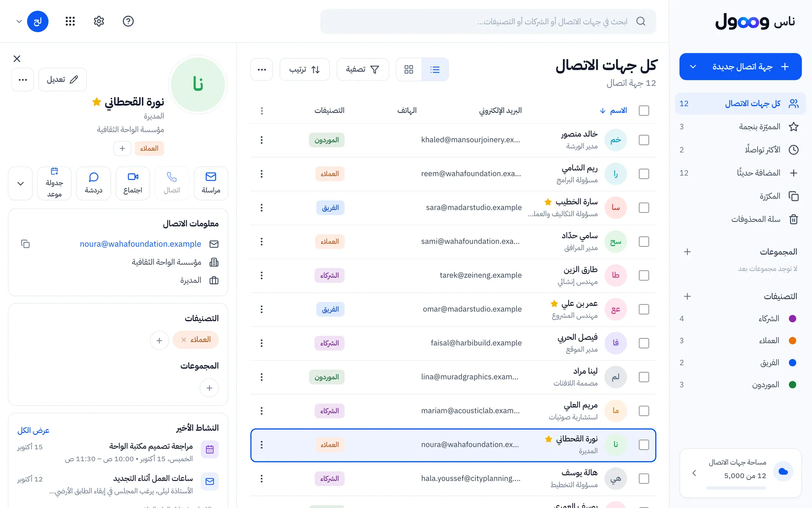
Task: Click the مراسلة mail action
Action: 211,183
